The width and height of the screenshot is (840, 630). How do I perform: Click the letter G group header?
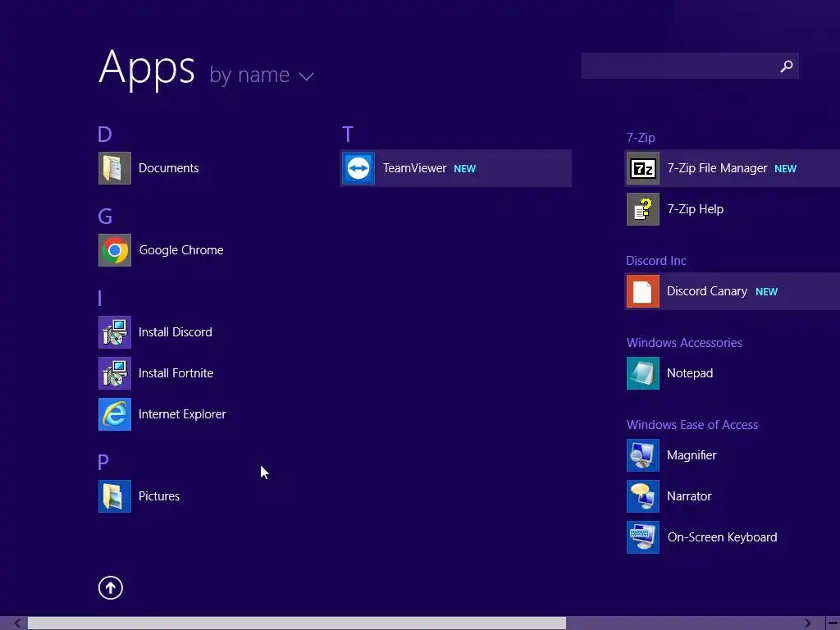pyautogui.click(x=105, y=217)
